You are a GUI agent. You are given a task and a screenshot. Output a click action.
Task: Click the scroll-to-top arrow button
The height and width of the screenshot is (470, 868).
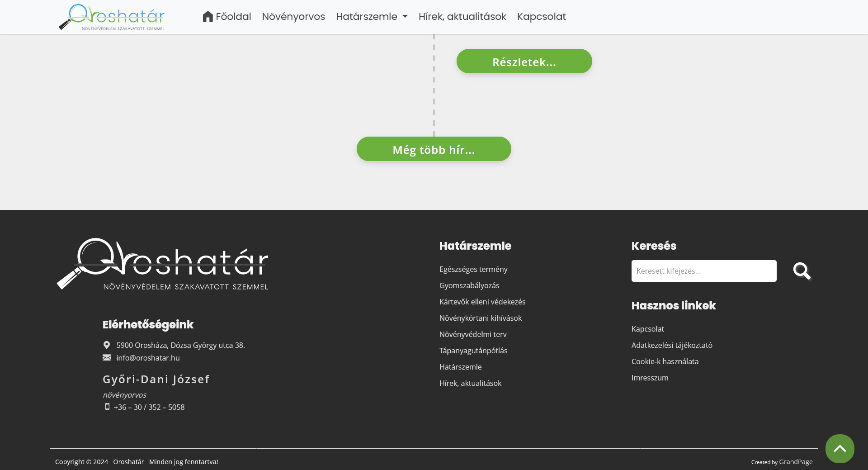click(840, 449)
